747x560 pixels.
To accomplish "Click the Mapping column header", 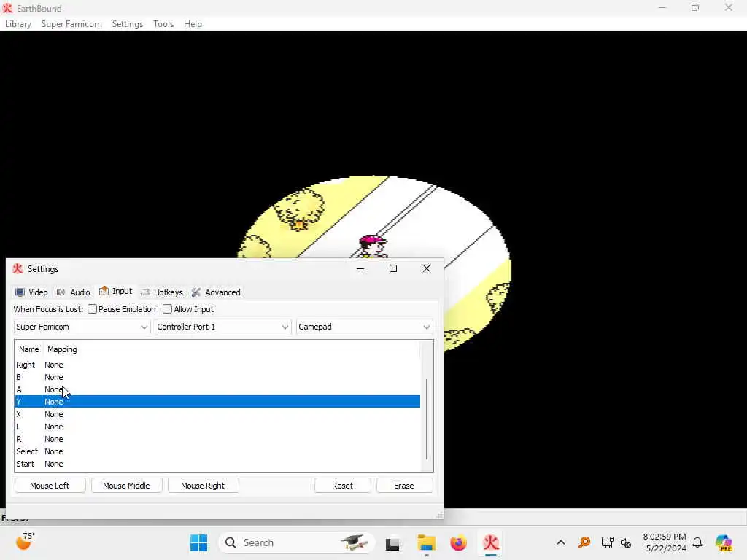I will click(62, 349).
